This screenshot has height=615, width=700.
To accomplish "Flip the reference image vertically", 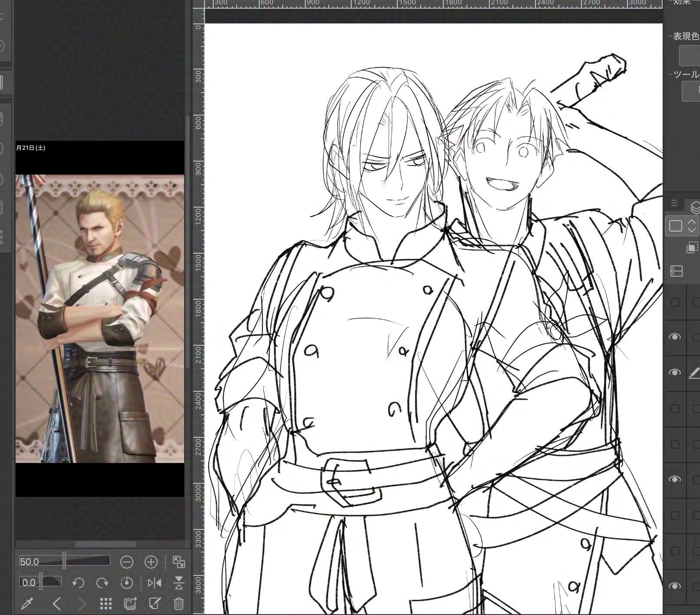I will click(x=178, y=583).
